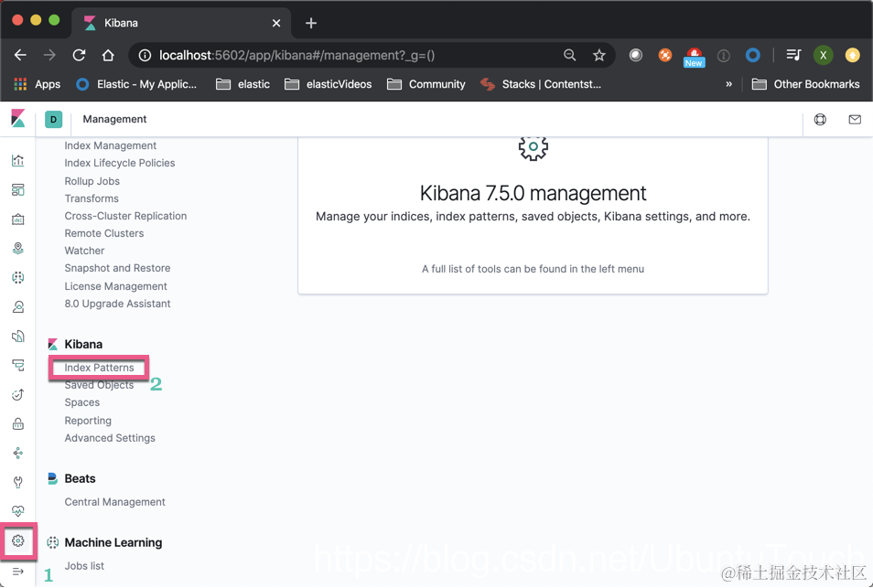Open the Machine Learning icon in the sidebar

[17, 277]
